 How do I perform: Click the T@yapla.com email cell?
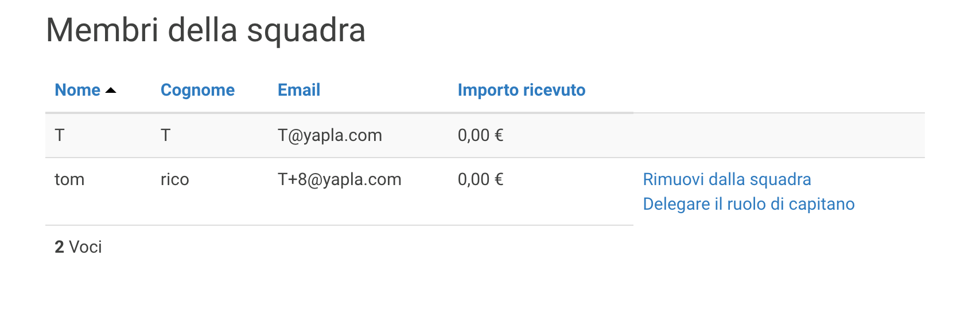[329, 135]
